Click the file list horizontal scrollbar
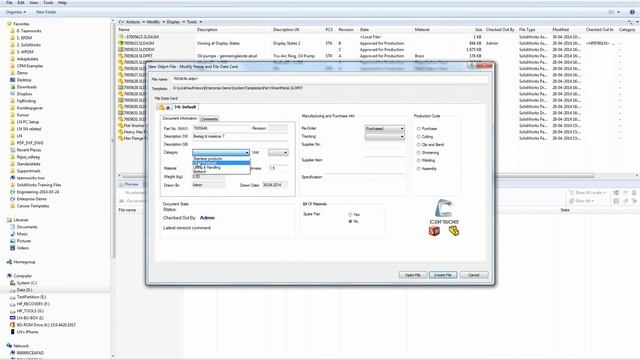This screenshot has width=640, height=360. [x=357, y=176]
